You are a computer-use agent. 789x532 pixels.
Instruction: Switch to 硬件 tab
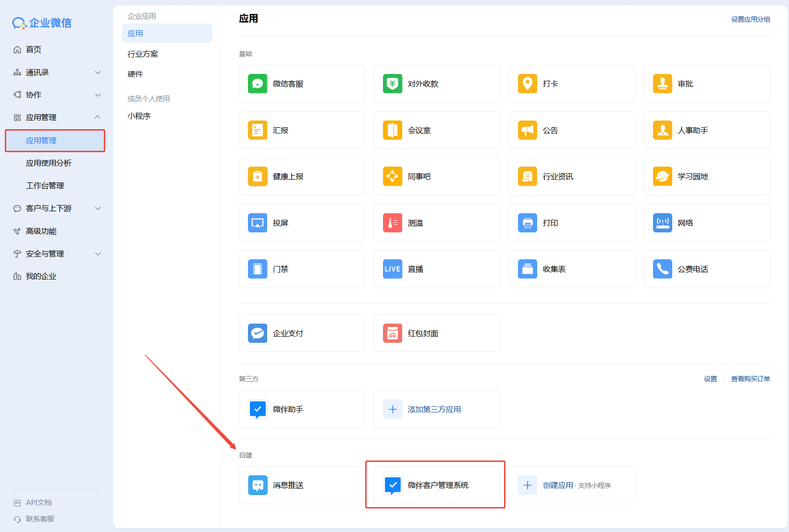click(x=135, y=74)
